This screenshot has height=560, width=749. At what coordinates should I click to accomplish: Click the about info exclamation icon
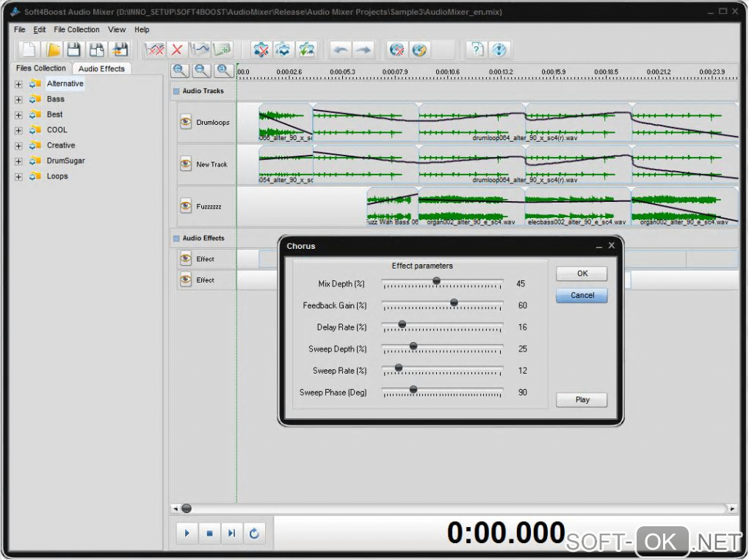pos(499,50)
